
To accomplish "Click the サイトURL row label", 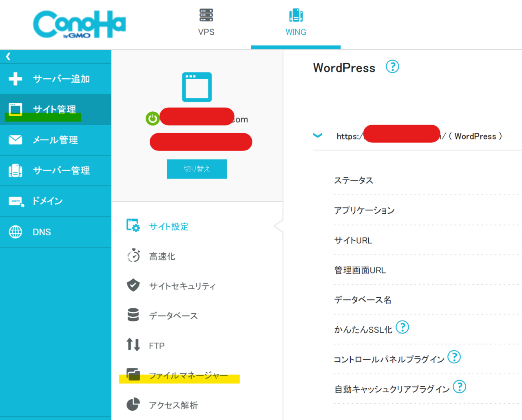I will point(353,240).
